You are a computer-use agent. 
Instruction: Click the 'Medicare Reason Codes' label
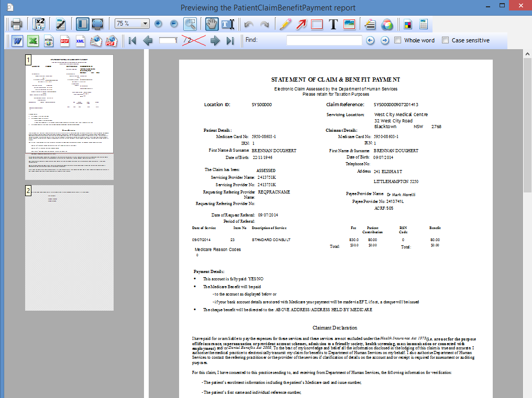(x=218, y=249)
